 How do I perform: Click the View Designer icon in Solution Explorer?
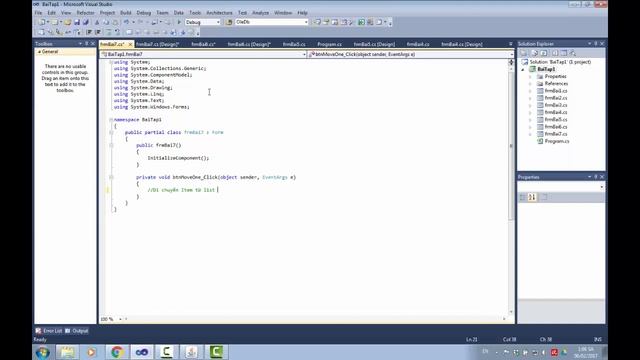point(564,53)
